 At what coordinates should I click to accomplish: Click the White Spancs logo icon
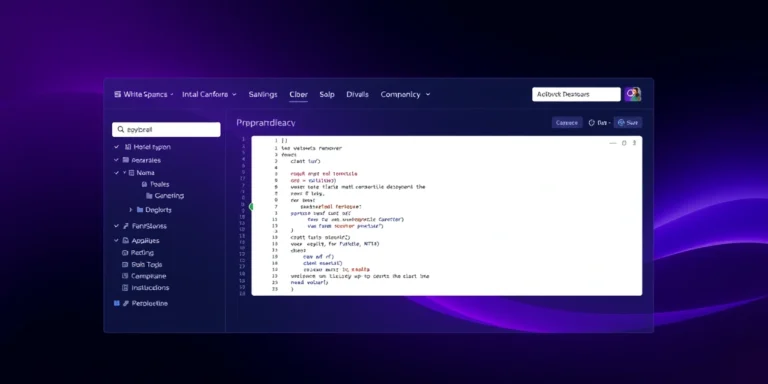tap(118, 95)
